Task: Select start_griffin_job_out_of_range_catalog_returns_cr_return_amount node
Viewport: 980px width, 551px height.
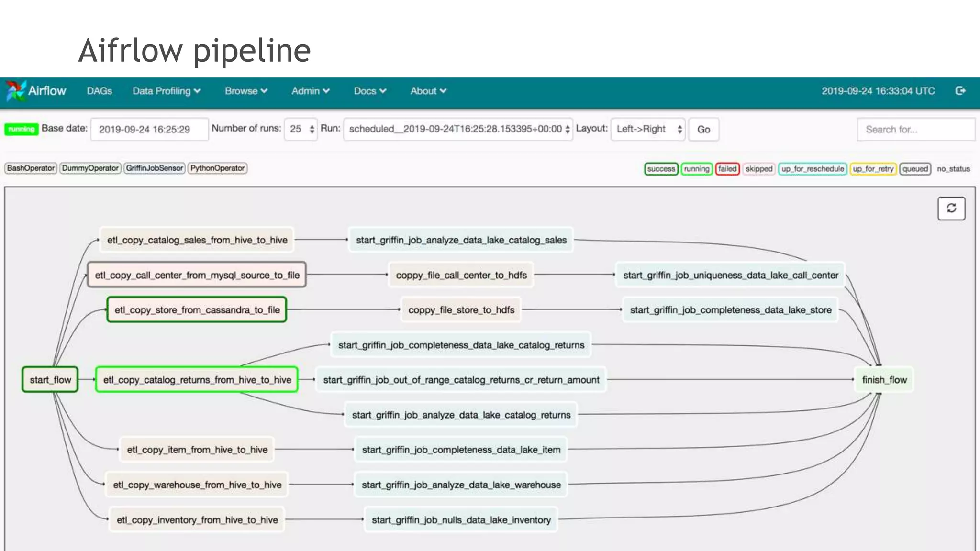Action: pyautogui.click(x=461, y=380)
